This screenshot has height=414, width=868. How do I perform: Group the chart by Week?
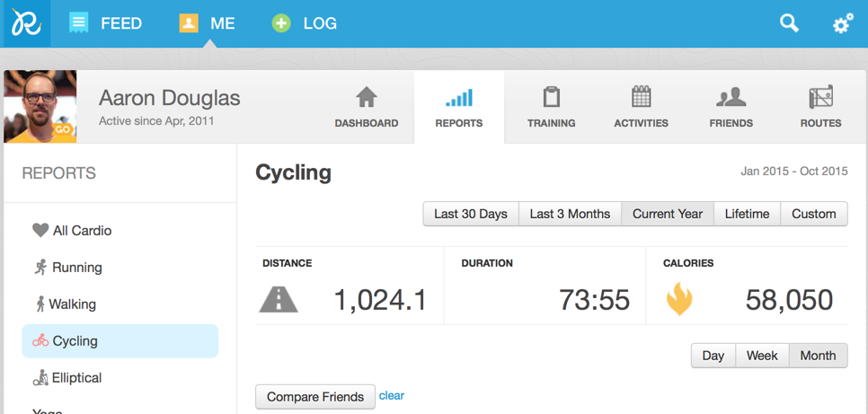tap(762, 356)
